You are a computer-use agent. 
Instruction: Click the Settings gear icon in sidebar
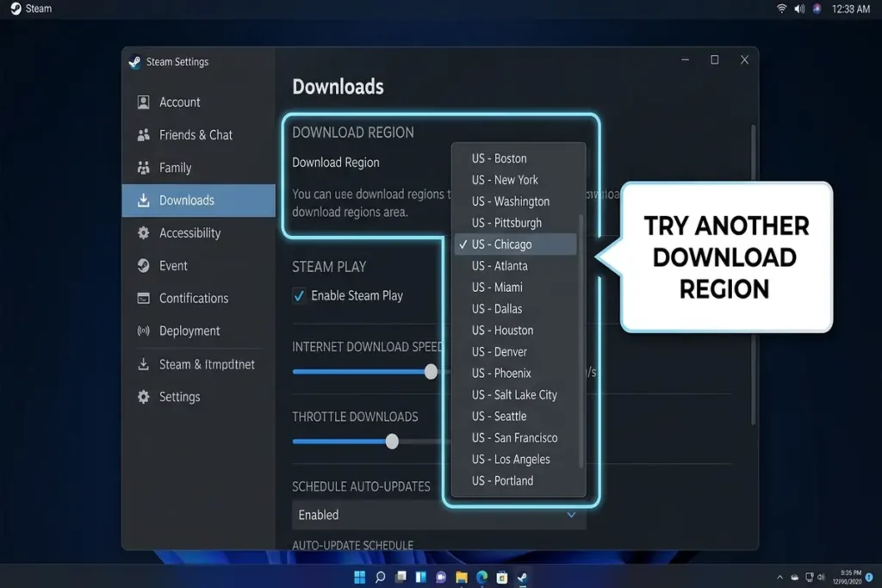(144, 396)
